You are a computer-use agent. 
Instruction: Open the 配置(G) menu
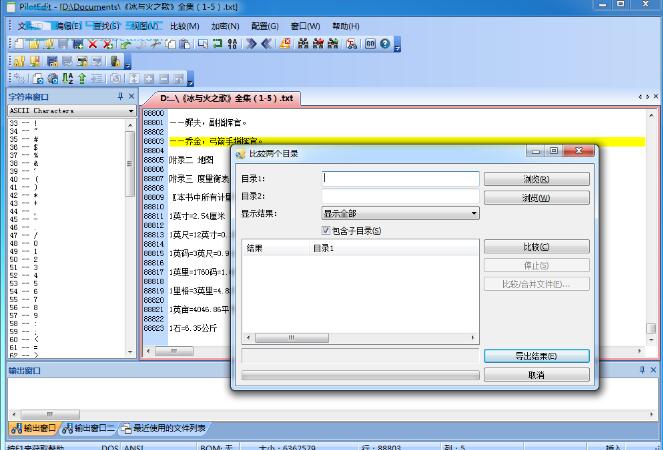[x=265, y=26]
